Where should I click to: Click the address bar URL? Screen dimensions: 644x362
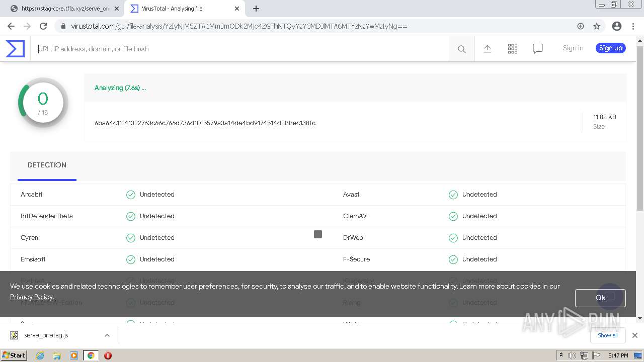pyautogui.click(x=239, y=26)
